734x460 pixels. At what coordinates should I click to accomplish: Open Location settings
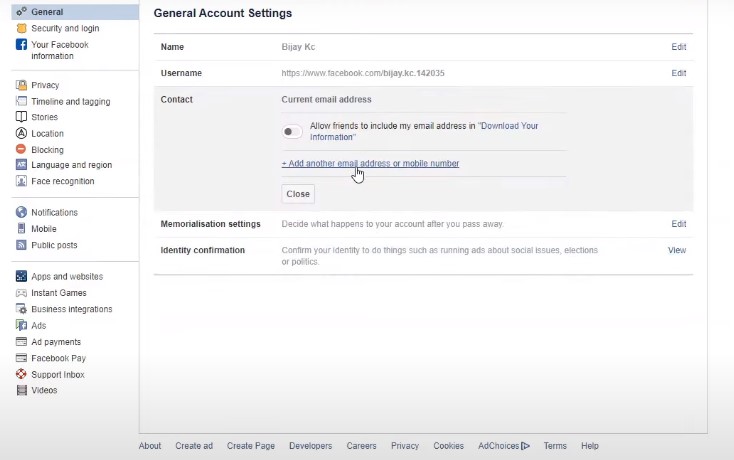[47, 133]
